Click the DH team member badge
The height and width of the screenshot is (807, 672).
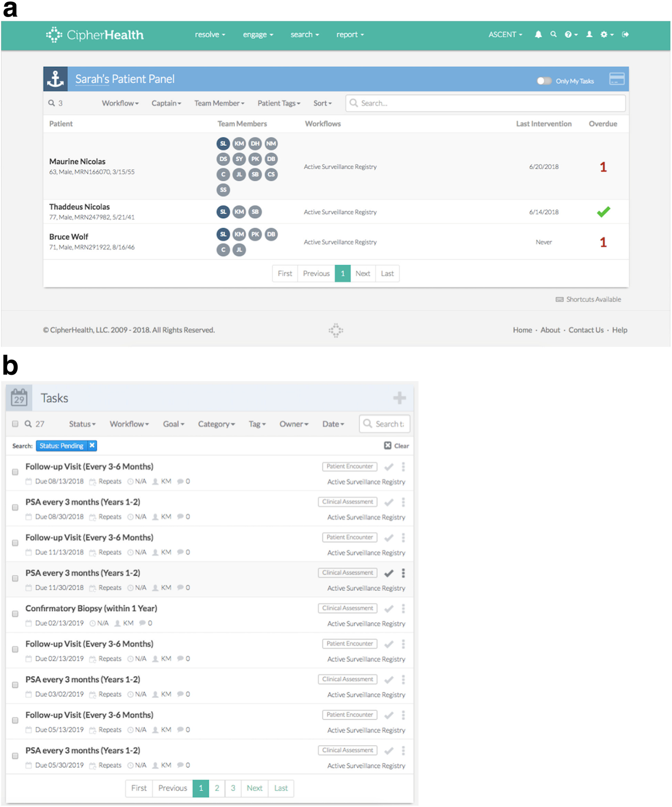coord(255,144)
